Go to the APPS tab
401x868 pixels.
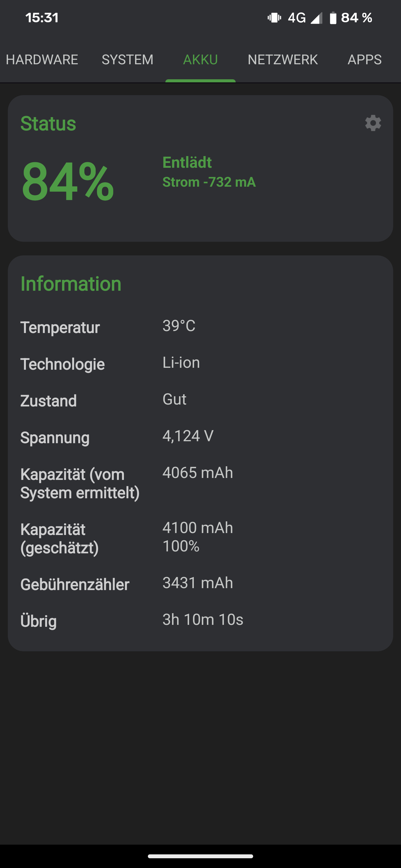pos(365,60)
